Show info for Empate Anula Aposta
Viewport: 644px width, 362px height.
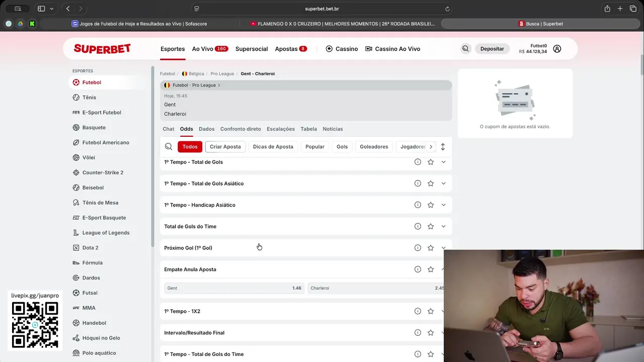click(418, 269)
